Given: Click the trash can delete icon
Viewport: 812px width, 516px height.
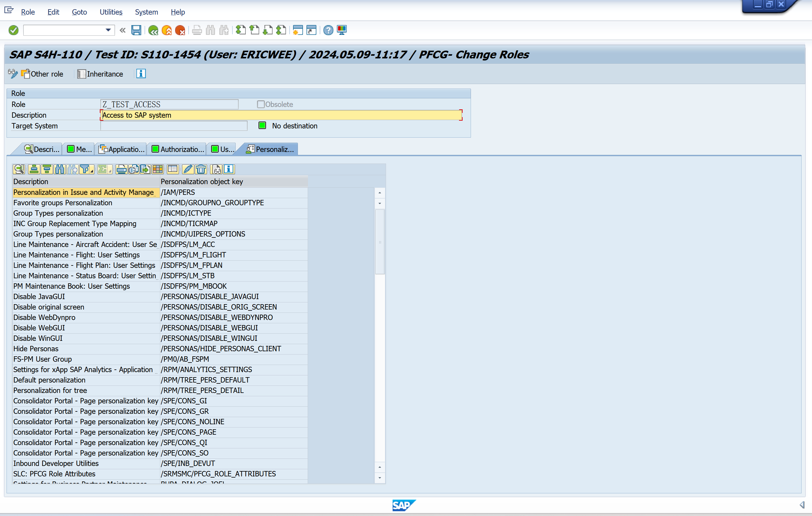Looking at the screenshot, I should pos(201,169).
